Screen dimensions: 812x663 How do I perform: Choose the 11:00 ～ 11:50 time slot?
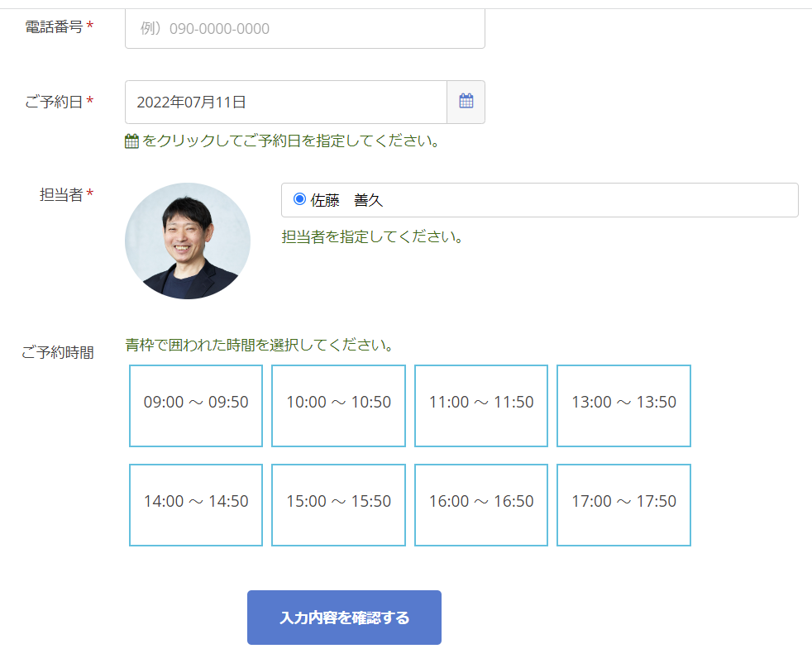(481, 406)
